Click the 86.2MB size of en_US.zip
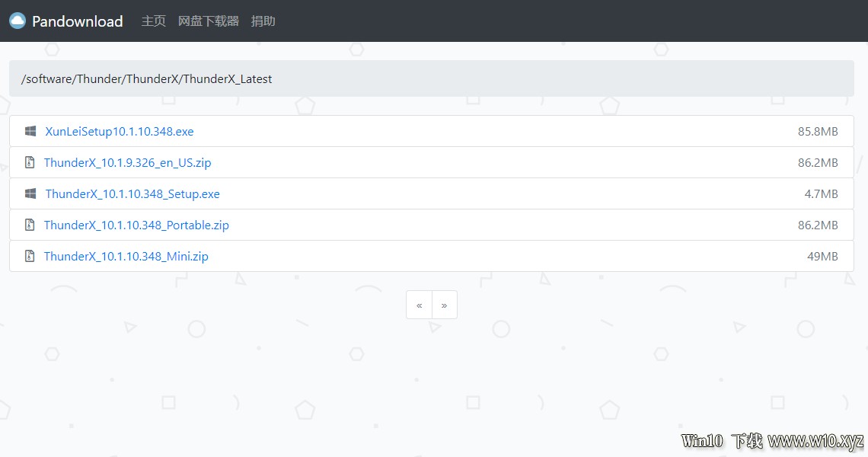Viewport: 868px width, 457px height. pos(818,163)
